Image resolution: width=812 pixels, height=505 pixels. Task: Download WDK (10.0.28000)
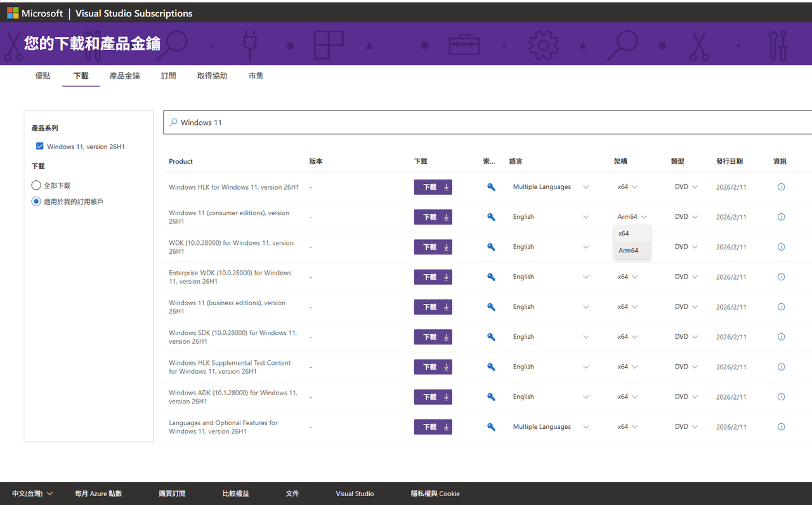(433, 247)
